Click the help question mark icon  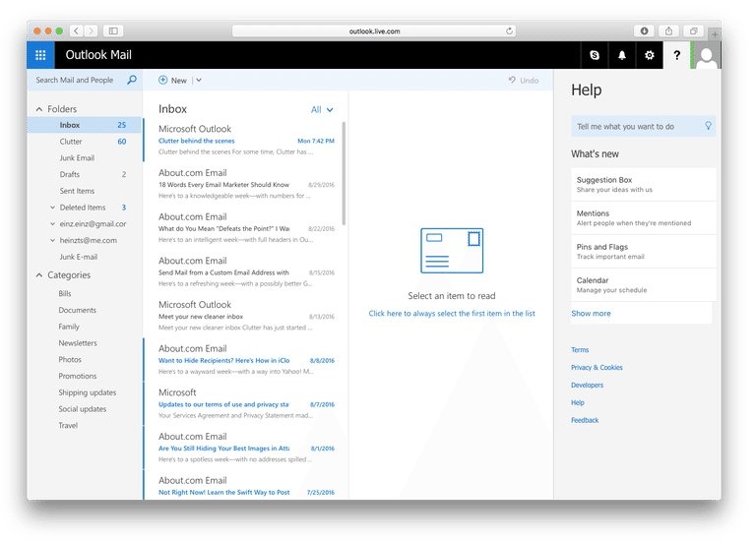[676, 56]
